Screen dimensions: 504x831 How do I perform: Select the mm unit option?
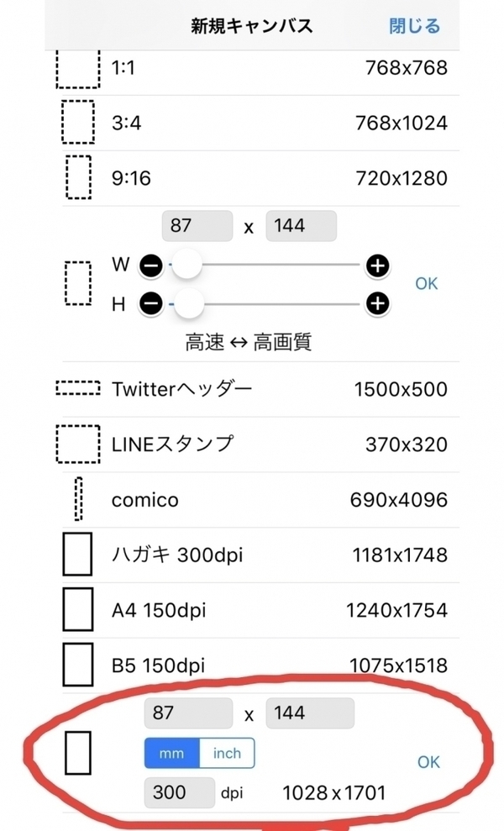pos(172,754)
